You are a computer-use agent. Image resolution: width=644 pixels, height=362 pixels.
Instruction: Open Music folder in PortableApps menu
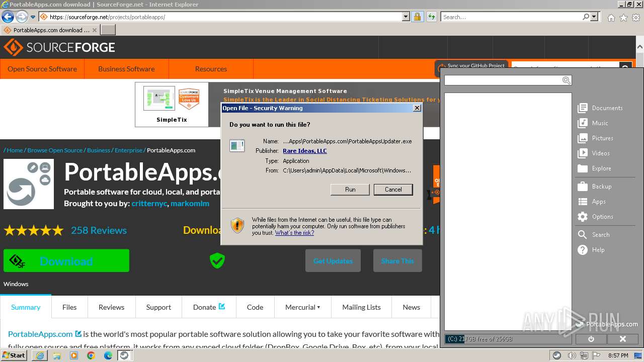(593, 123)
